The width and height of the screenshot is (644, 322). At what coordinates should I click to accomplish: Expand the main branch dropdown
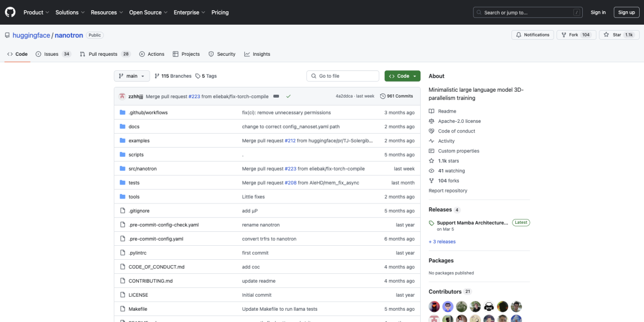point(131,76)
